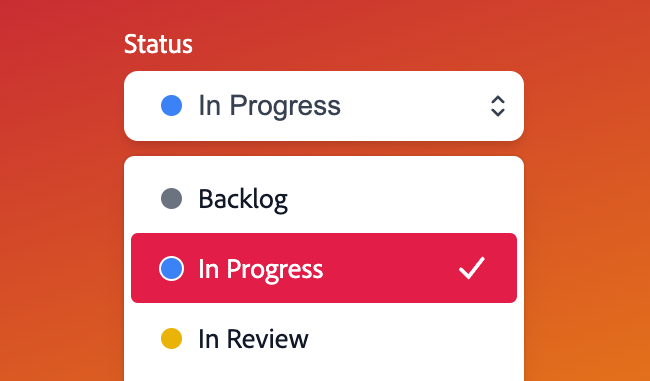The width and height of the screenshot is (650, 381).
Task: Select the highlighted In Progress option
Action: pyautogui.click(x=324, y=268)
